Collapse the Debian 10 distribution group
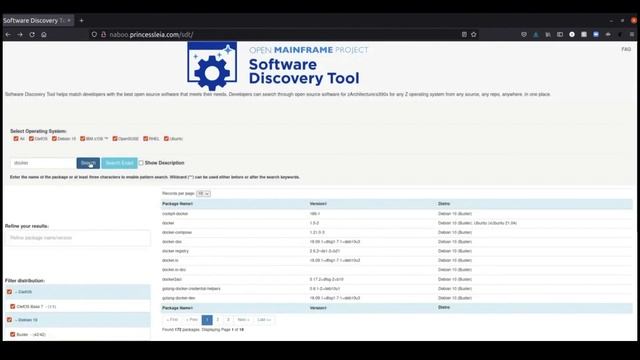Viewport: 640px width, 360px height. pyautogui.click(x=27, y=320)
